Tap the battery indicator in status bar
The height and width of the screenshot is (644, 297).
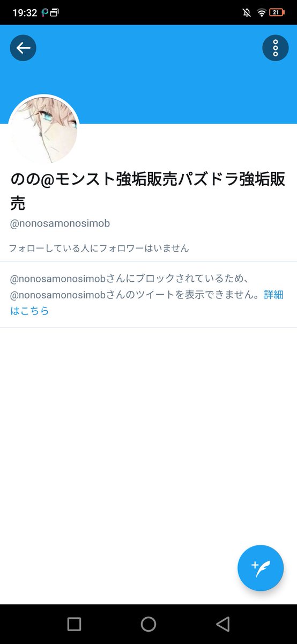pyautogui.click(x=277, y=12)
